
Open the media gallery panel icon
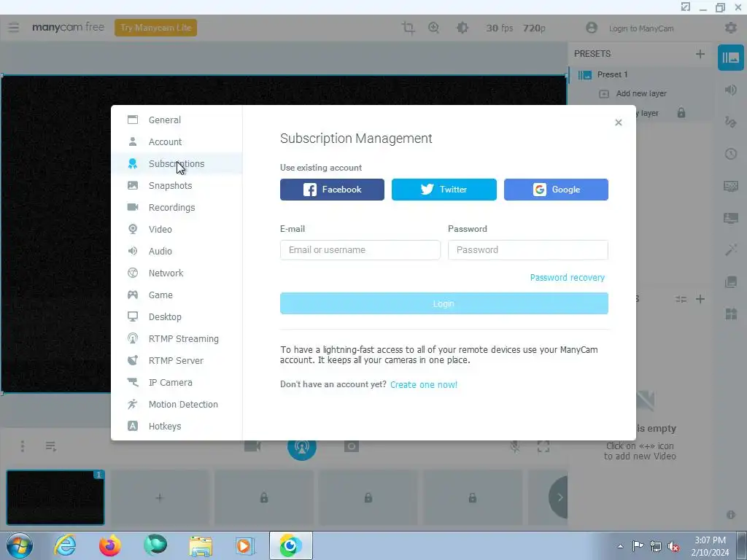[x=731, y=282]
